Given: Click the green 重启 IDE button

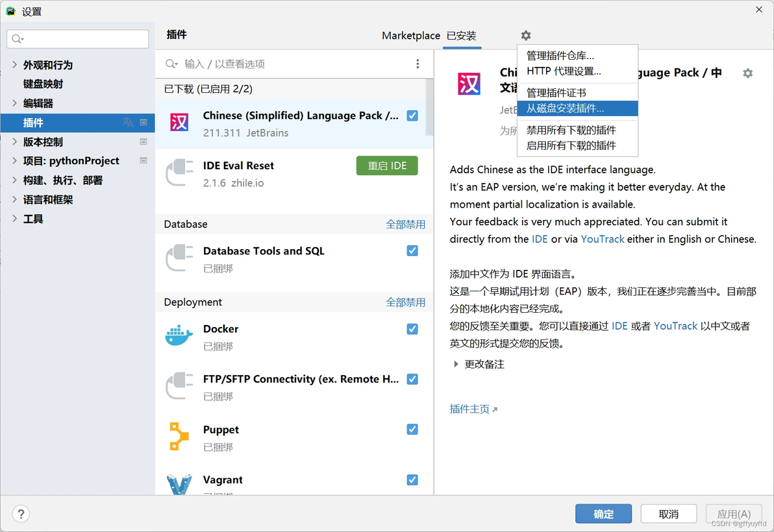Looking at the screenshot, I should 387,165.
